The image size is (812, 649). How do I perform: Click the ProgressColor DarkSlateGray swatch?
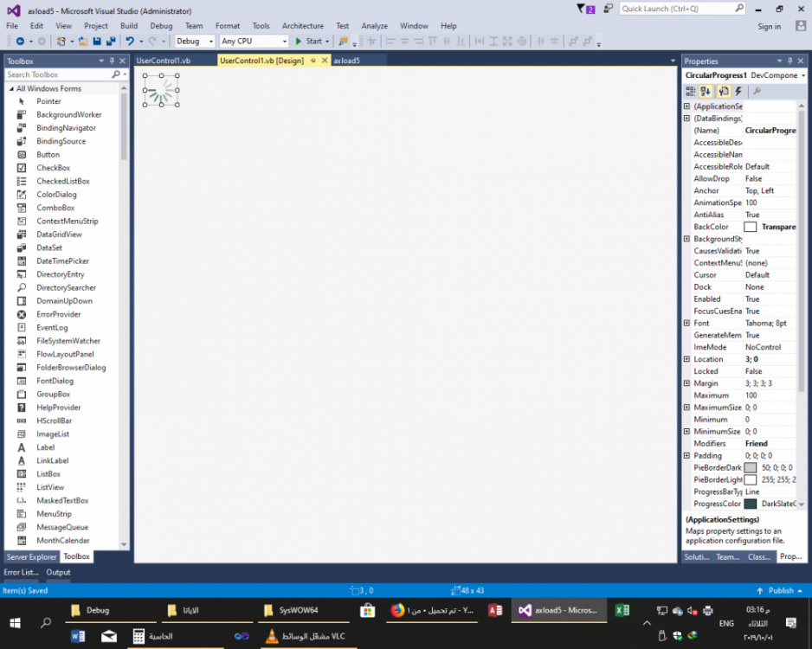(750, 504)
